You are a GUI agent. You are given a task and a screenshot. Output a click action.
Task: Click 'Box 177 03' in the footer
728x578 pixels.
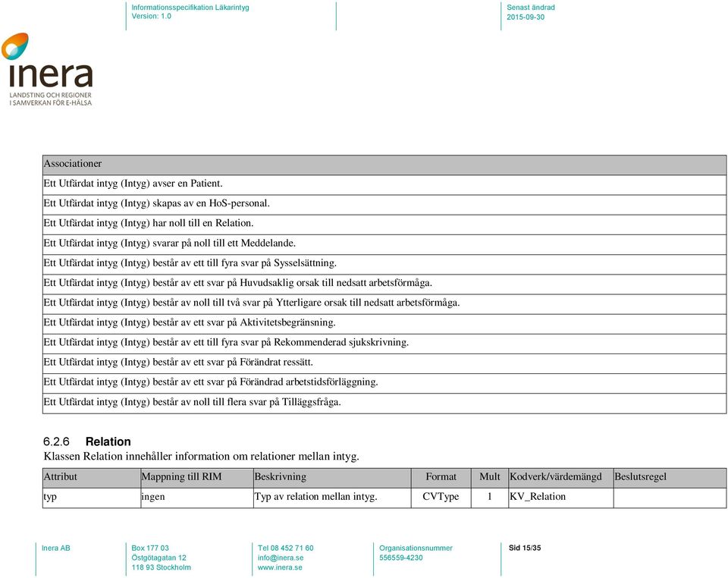[x=150, y=548]
